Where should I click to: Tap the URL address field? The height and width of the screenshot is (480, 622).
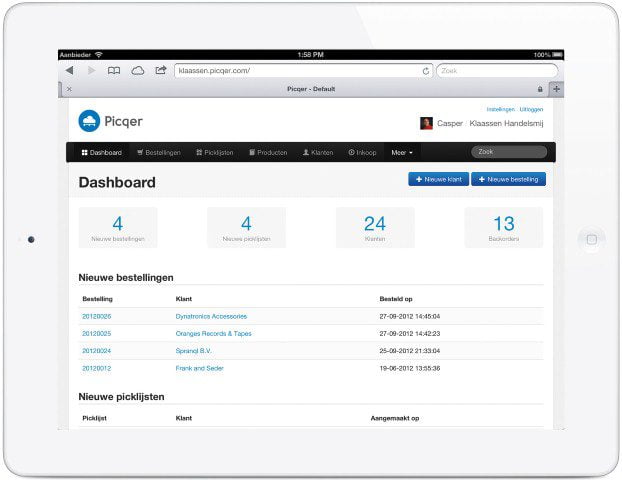tap(304, 71)
